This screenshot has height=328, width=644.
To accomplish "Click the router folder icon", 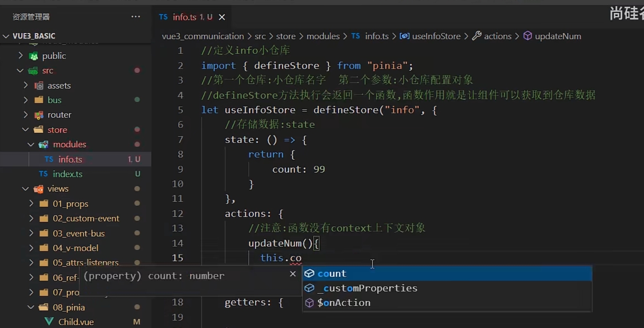I will [39, 115].
